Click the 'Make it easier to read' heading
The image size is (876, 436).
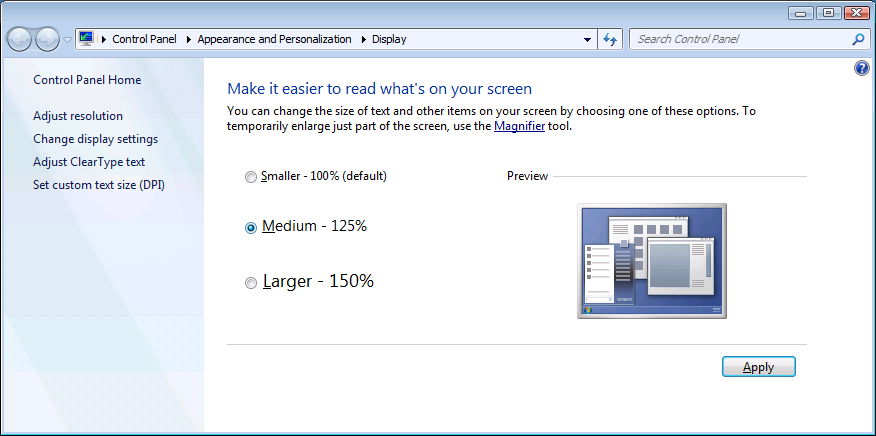(379, 89)
